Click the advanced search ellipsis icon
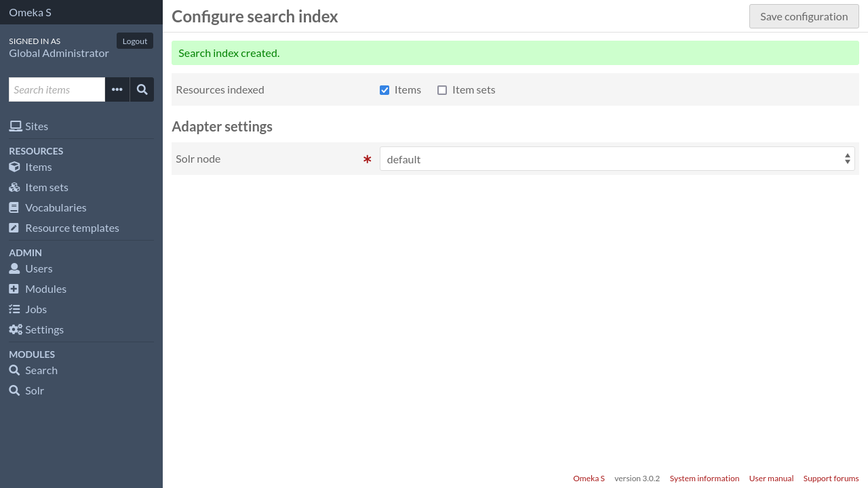 (117, 89)
